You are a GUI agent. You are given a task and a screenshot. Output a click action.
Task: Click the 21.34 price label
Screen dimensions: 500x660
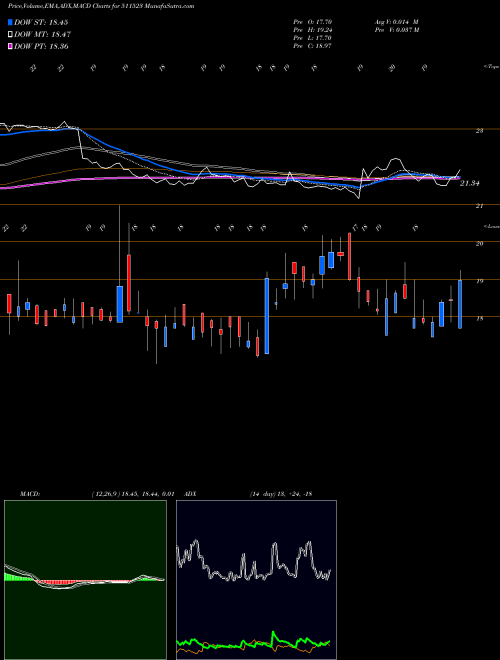click(x=471, y=183)
